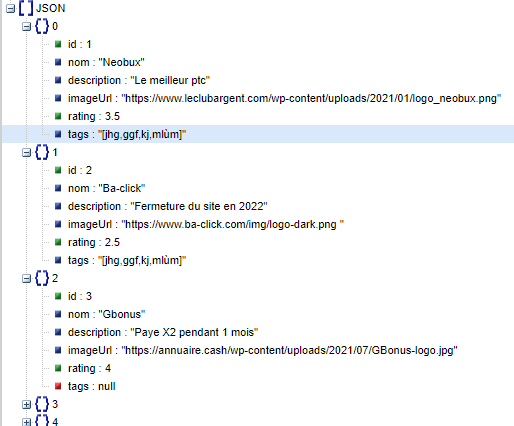Click the square-bracket array icon beside JSON

pos(26,8)
